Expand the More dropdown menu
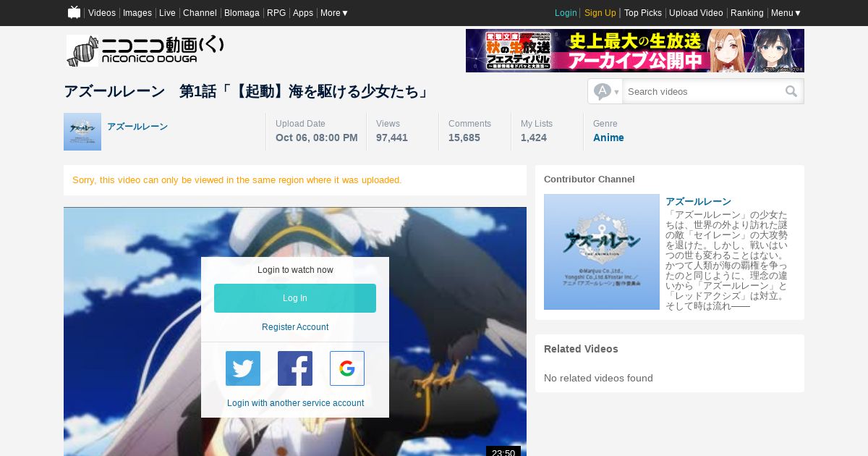This screenshot has width=868, height=456. pyautogui.click(x=334, y=13)
